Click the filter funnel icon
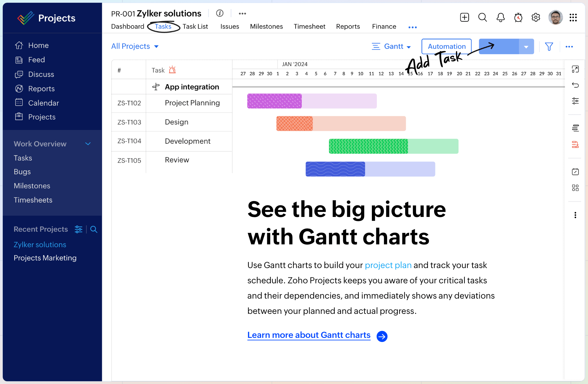The image size is (588, 384). click(549, 47)
